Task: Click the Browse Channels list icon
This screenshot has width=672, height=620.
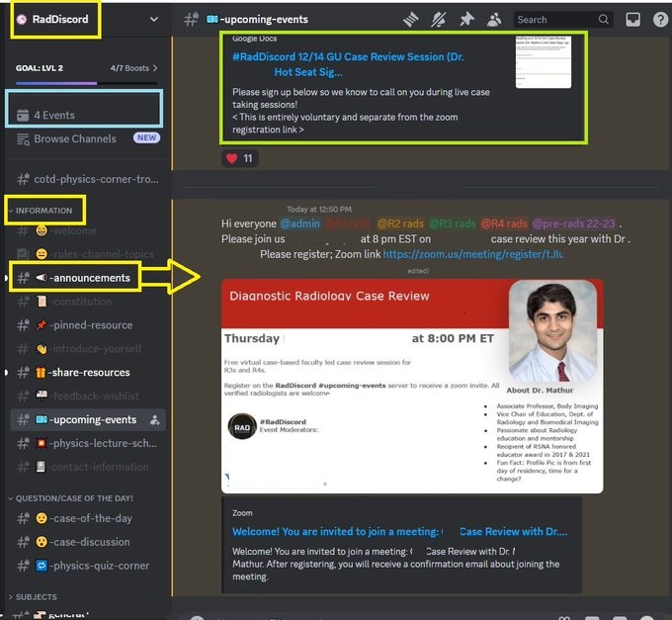Action: pos(23,138)
